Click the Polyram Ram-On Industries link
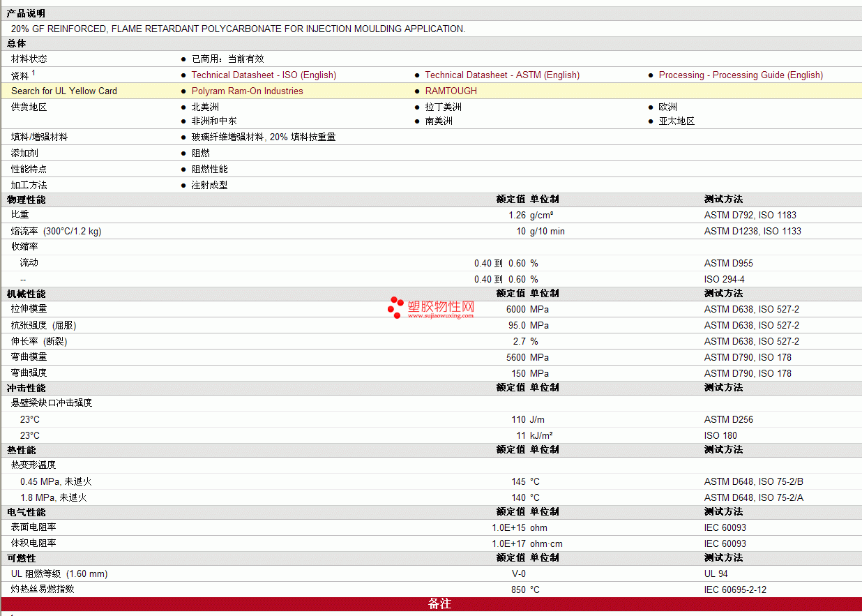The image size is (862, 616). click(247, 91)
